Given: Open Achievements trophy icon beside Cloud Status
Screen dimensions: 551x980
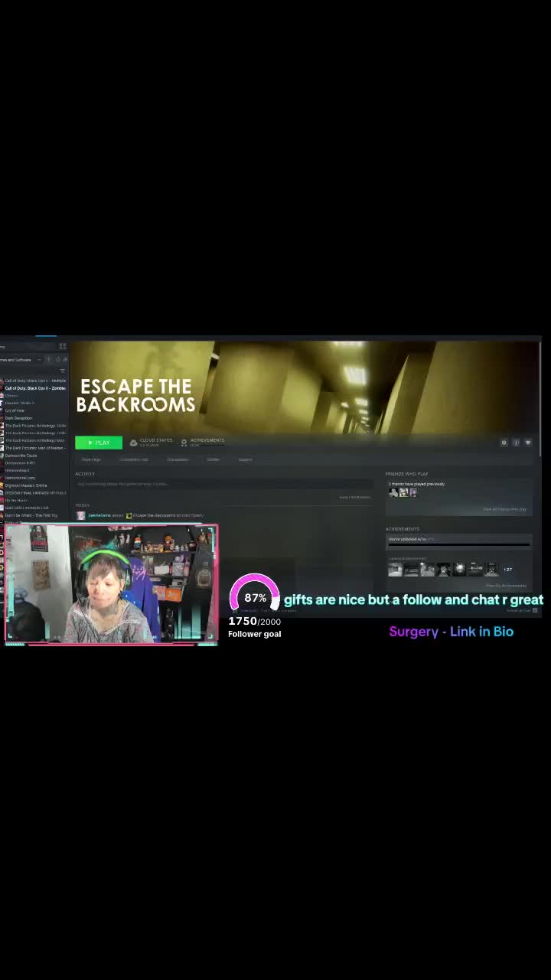Looking at the screenshot, I should [184, 443].
